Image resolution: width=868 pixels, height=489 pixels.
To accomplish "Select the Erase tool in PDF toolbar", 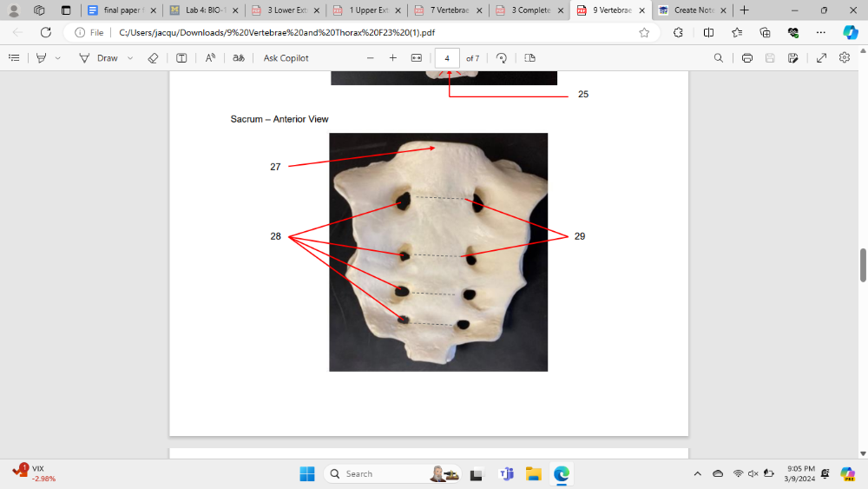I will point(153,58).
